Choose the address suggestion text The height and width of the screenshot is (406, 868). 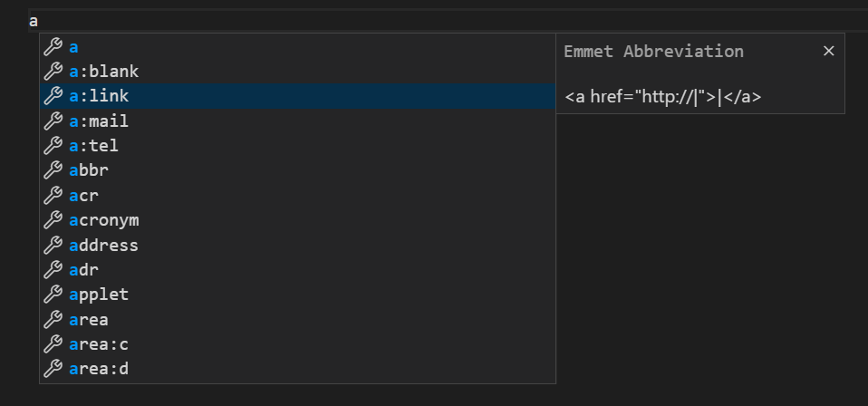(103, 245)
